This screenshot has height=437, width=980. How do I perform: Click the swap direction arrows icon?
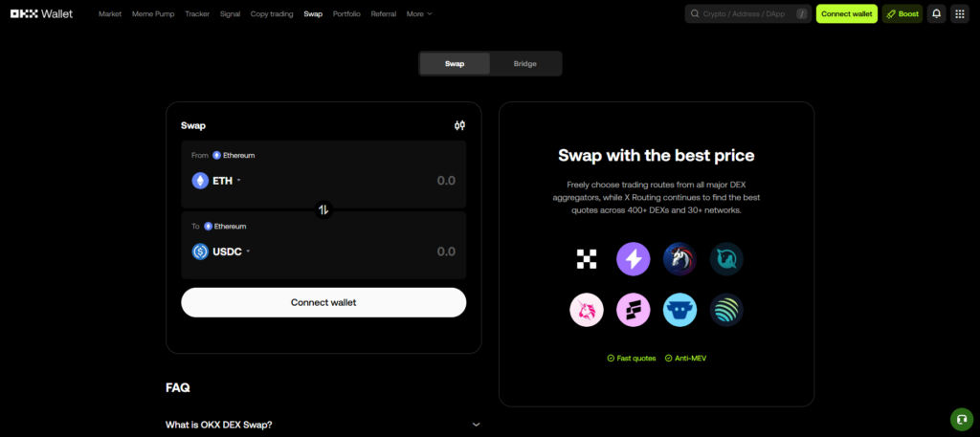pyautogui.click(x=323, y=209)
